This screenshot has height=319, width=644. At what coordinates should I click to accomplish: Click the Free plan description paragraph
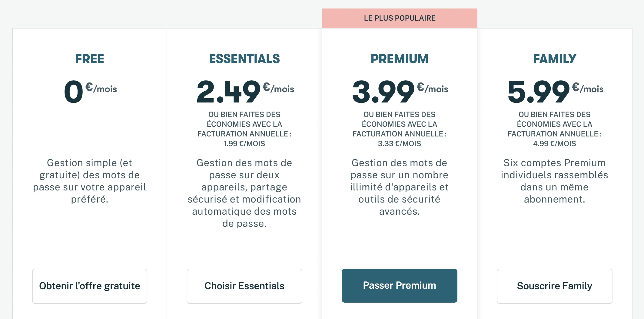click(90, 181)
